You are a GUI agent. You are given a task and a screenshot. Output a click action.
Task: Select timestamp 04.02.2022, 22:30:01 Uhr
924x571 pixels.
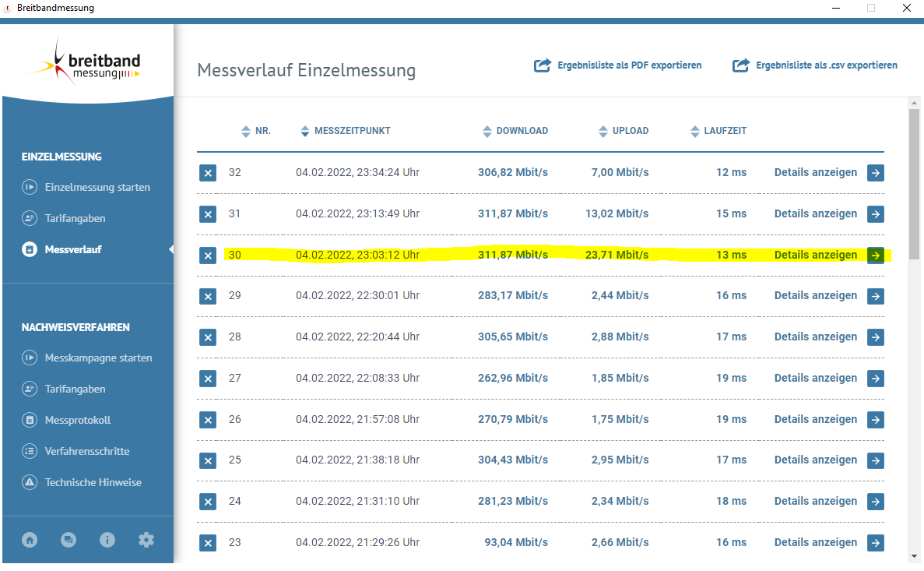coord(358,295)
